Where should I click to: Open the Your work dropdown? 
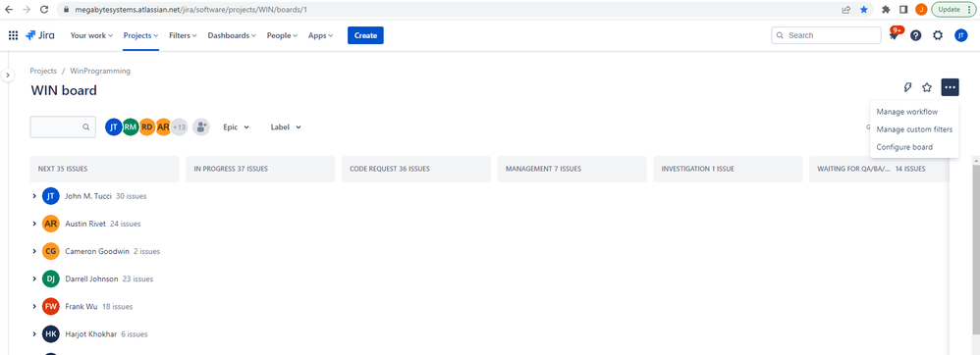(x=91, y=35)
